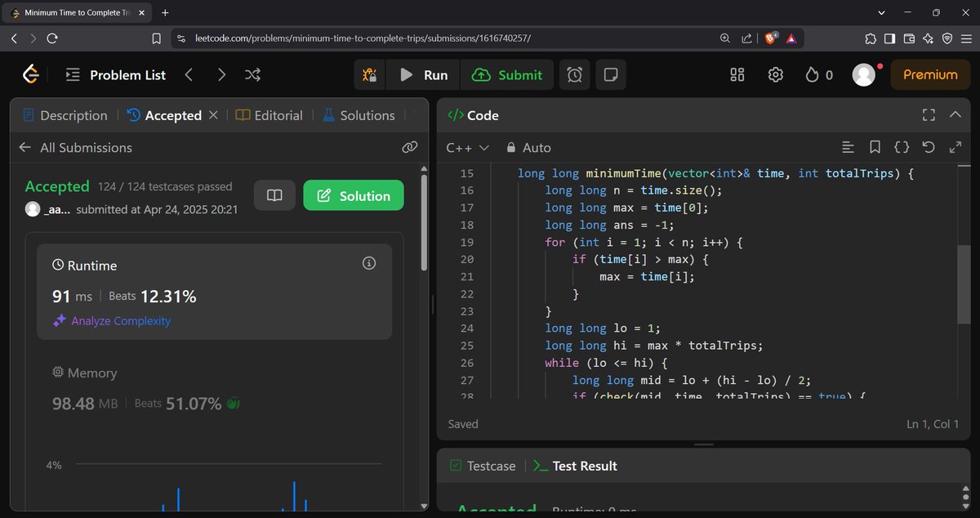The height and width of the screenshot is (518, 980).
Task: Select the Accepted tab
Action: click(x=164, y=115)
